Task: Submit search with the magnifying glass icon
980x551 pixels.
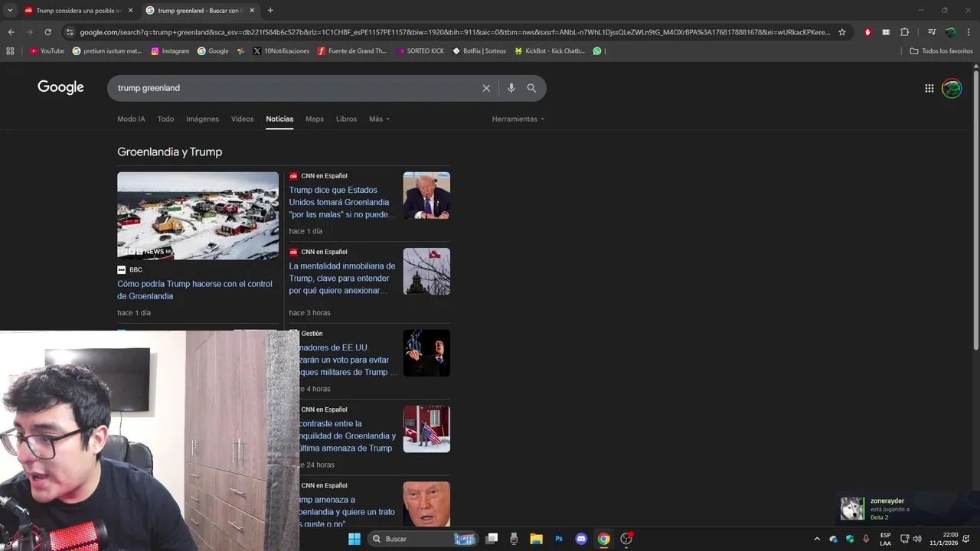Action: click(531, 88)
